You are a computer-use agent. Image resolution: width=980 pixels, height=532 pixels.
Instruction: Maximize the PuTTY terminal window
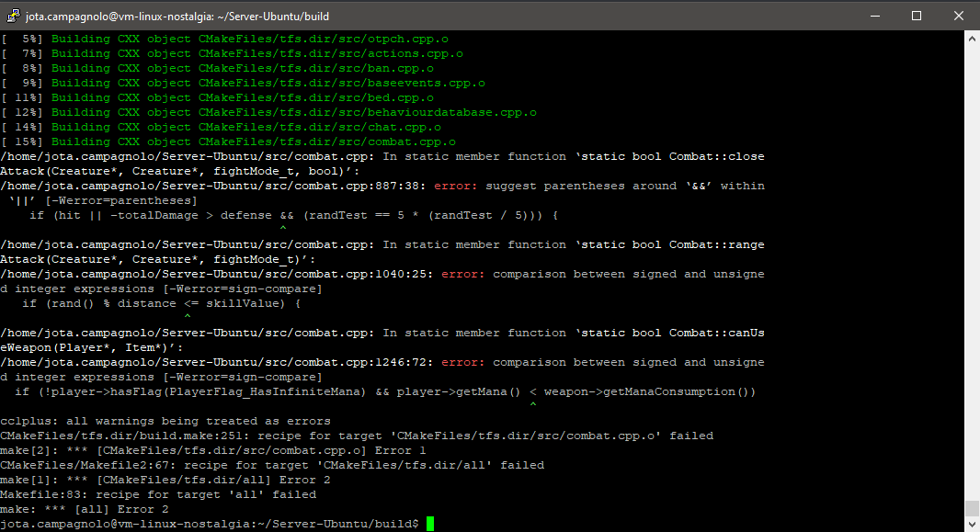tap(917, 16)
